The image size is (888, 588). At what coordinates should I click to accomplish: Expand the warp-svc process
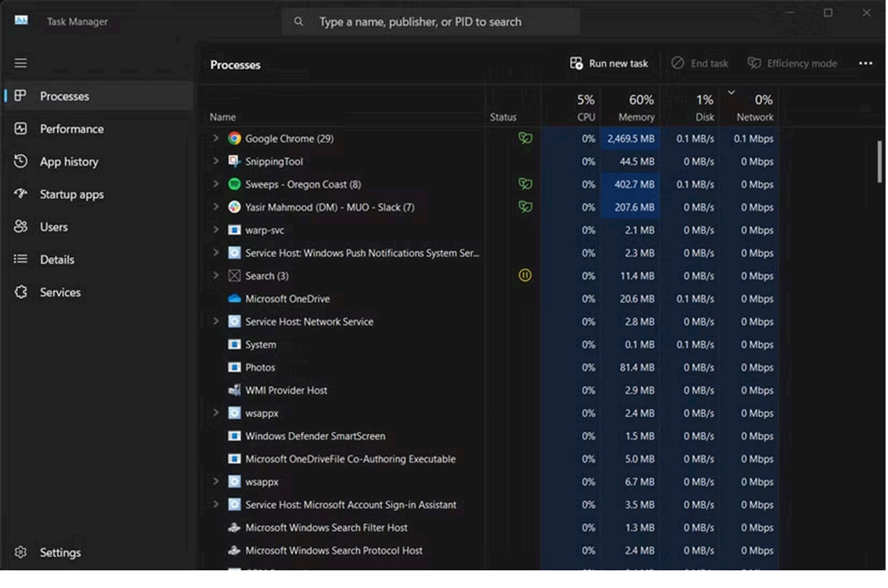coord(216,230)
